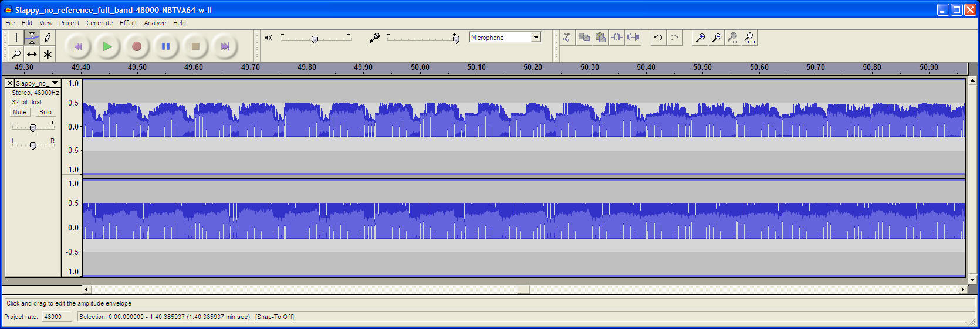Pick the Time Shift tool

[x=32, y=54]
